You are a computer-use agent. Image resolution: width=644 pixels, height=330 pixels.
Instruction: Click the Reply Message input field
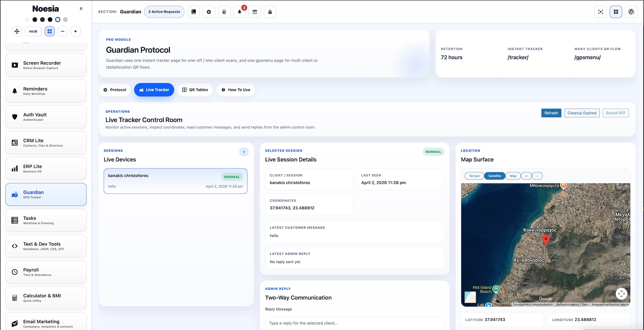pyautogui.click(x=355, y=323)
